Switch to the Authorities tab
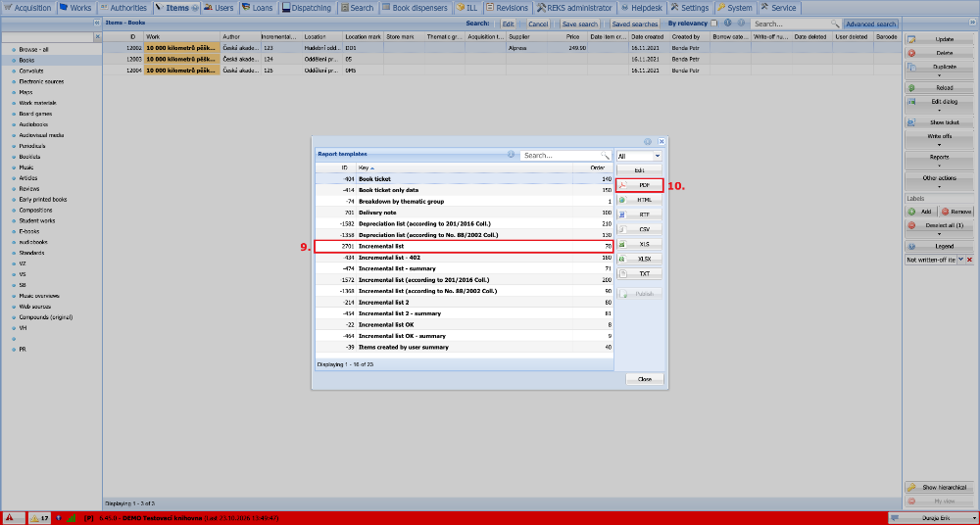Screen dimensions: 980x525 point(123,8)
